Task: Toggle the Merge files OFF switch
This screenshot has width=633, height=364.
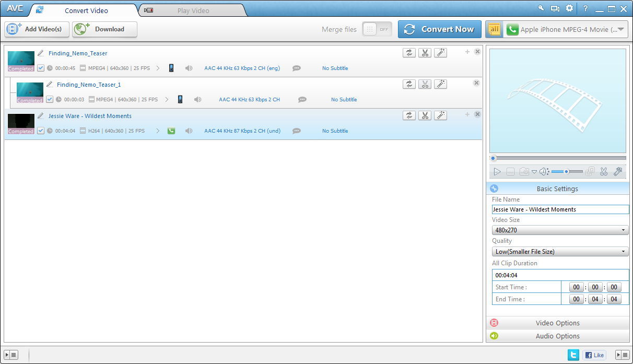Action: (377, 29)
